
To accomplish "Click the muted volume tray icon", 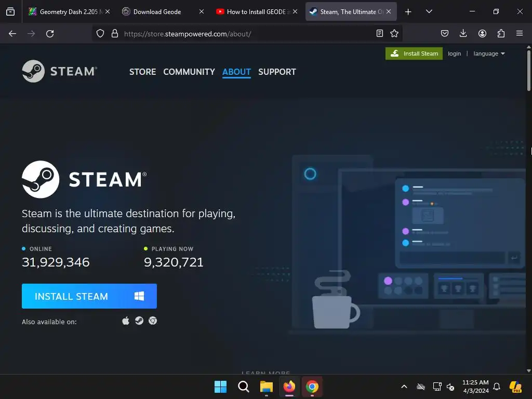I will coord(450,387).
